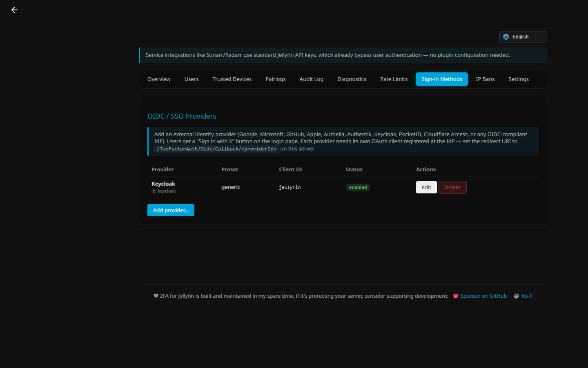Screen dimensions: 588x368
Task: Click the enabled status badge
Action: [358, 187]
